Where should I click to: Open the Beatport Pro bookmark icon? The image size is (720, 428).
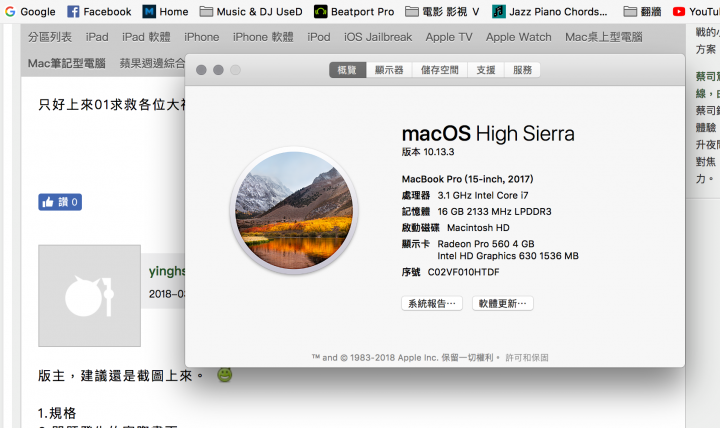click(321, 11)
